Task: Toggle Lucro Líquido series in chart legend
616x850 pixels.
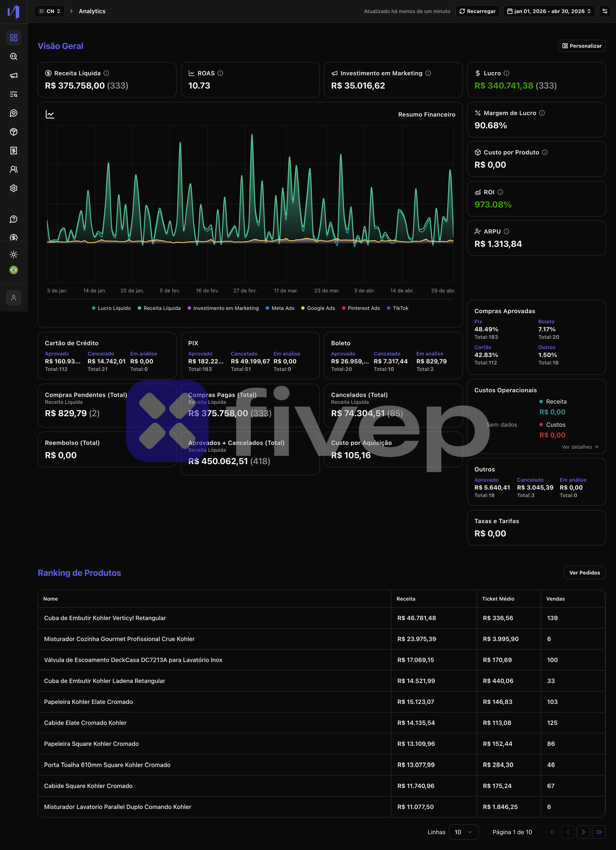Action: tap(111, 308)
